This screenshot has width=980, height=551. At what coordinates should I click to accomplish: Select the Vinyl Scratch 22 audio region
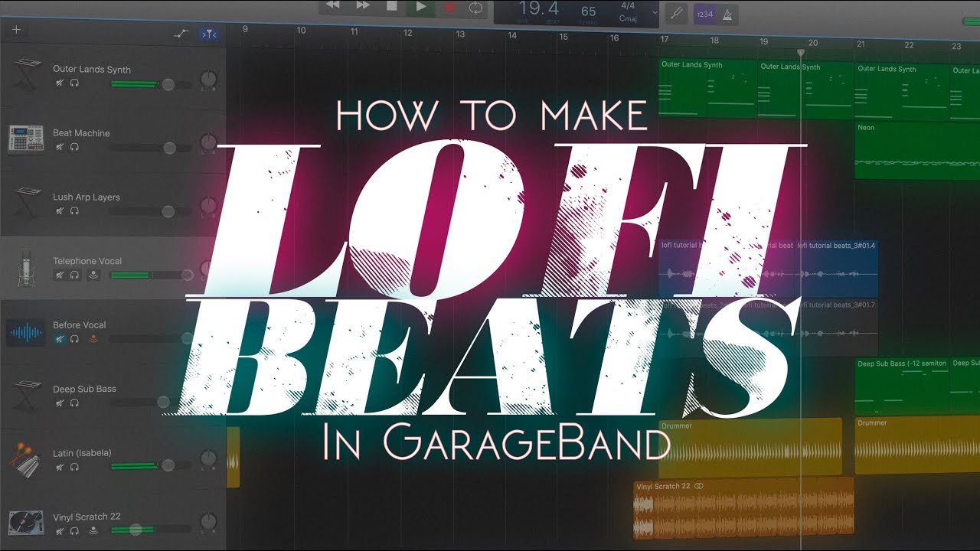point(743,509)
